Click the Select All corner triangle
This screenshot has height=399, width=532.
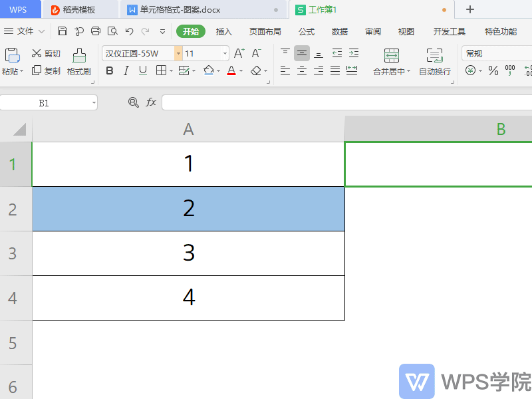pos(19,130)
